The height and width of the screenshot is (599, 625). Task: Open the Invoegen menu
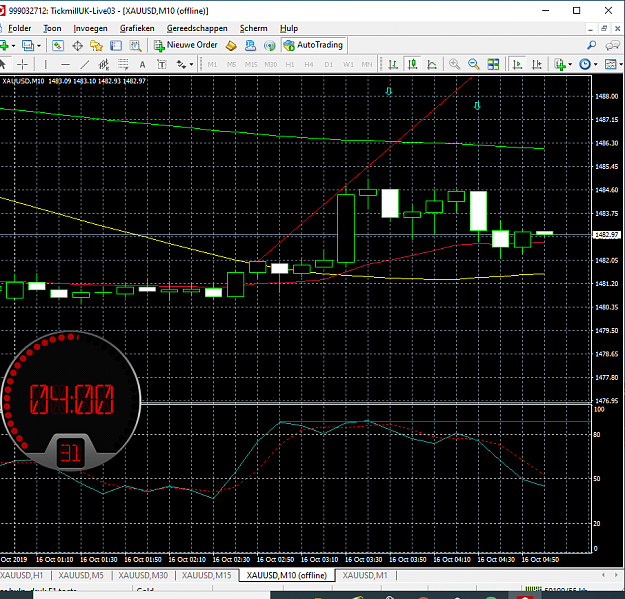(x=90, y=28)
